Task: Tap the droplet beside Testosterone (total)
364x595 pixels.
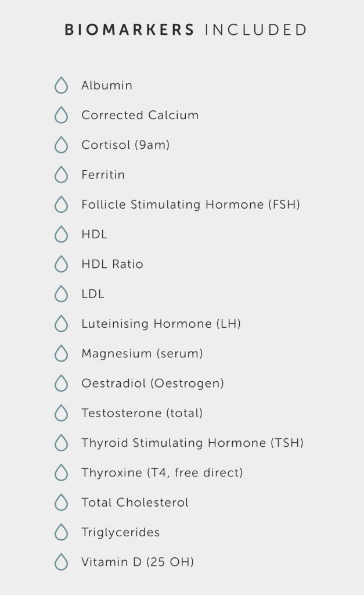Action: (61, 413)
